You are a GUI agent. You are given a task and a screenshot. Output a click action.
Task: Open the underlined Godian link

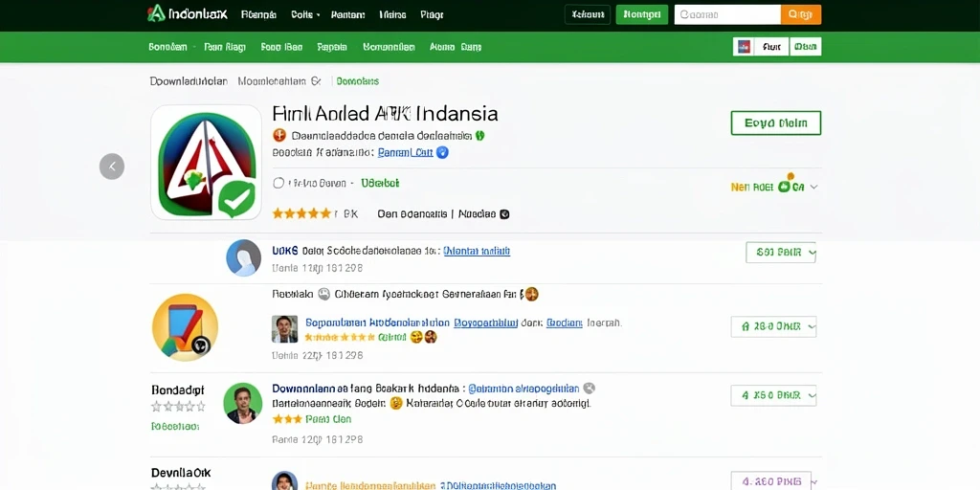pos(565,323)
